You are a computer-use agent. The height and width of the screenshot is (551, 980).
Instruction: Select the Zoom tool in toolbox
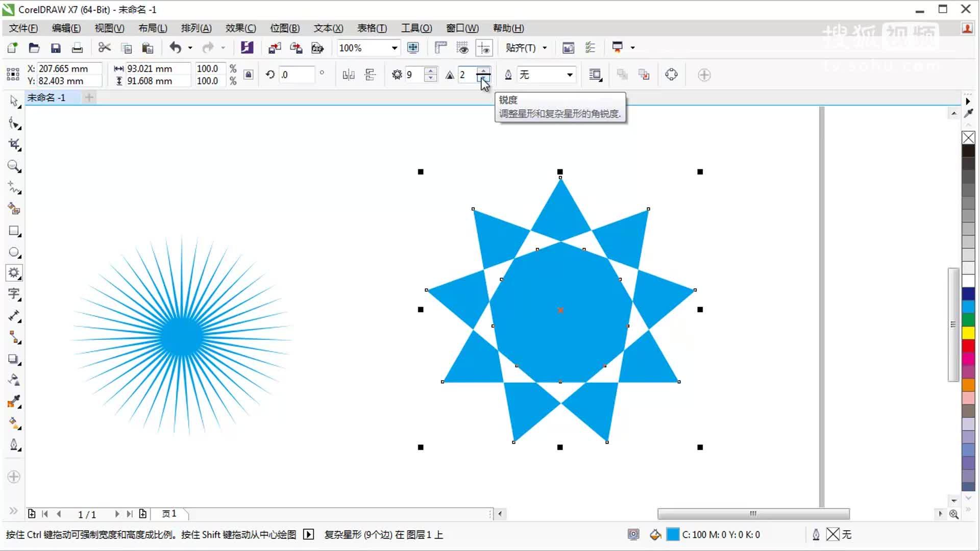(x=14, y=166)
